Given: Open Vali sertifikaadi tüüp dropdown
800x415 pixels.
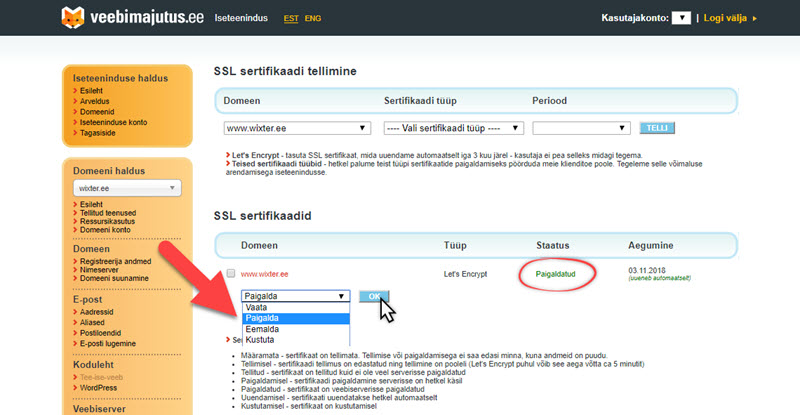Looking at the screenshot, I should [x=454, y=128].
